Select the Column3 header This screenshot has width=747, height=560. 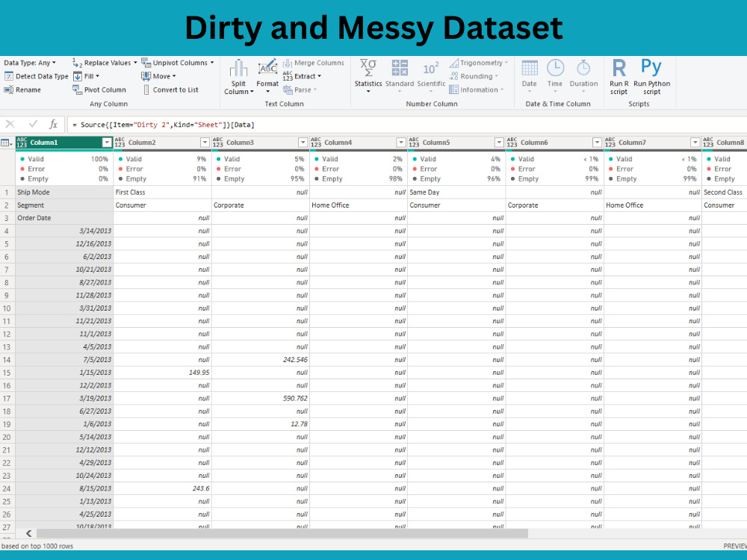coord(260,143)
